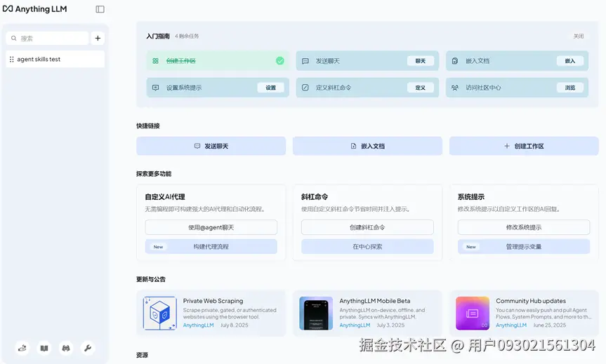The width and height of the screenshot is (606, 364).
Task: Click the 嵌入文档 quick link button
Action: click(x=367, y=146)
